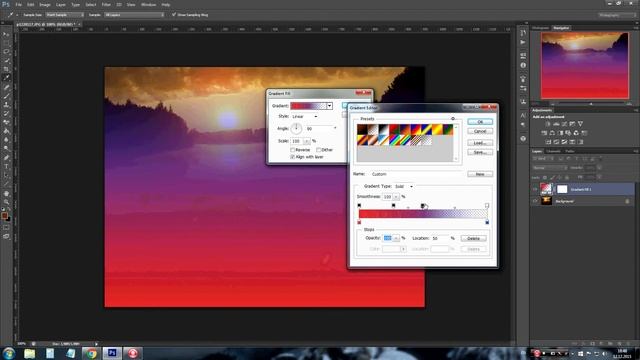Select the Blur tool

click(x=6, y=140)
